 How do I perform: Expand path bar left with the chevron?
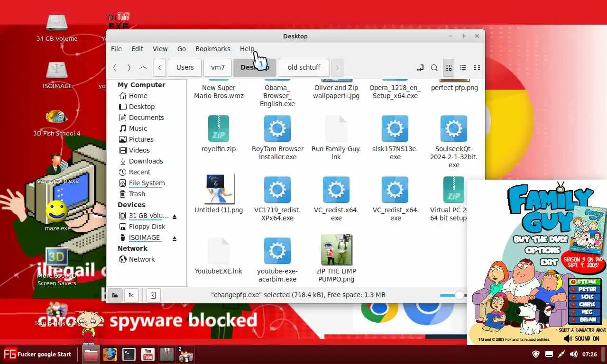click(x=160, y=68)
